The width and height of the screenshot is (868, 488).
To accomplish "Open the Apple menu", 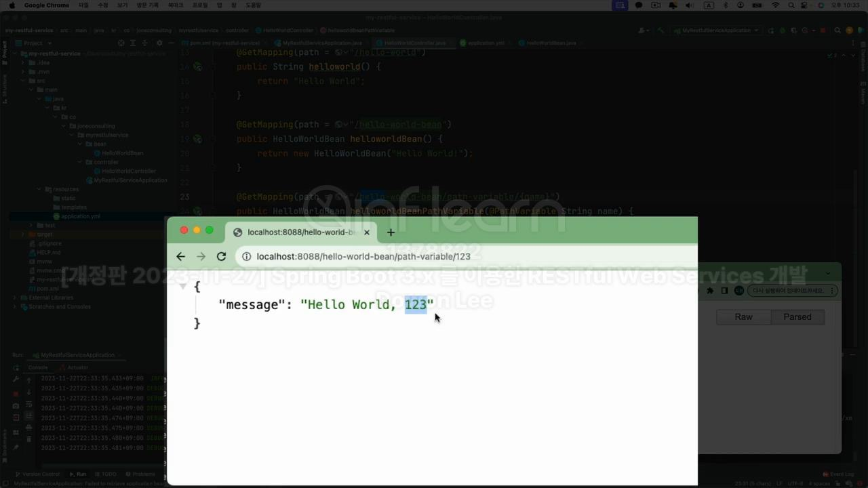I will 12,5.
